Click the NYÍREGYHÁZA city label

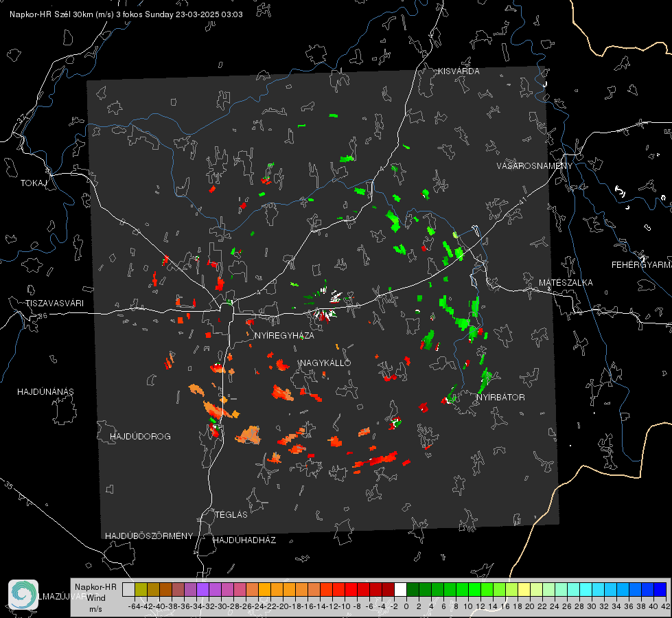[x=284, y=335]
